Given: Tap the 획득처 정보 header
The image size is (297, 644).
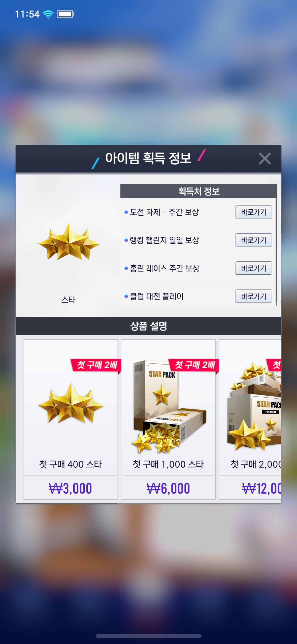Looking at the screenshot, I should pyautogui.click(x=199, y=191).
